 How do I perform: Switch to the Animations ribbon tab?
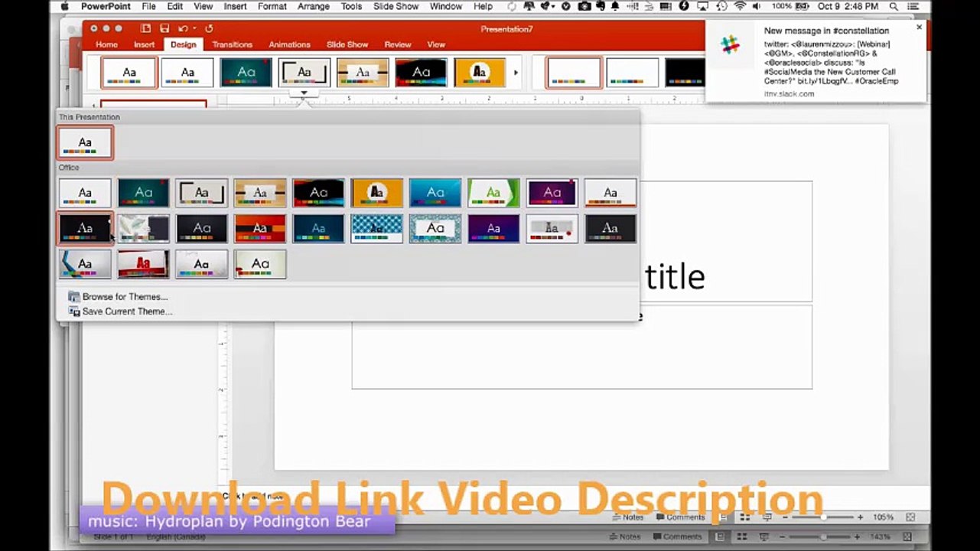tap(289, 44)
